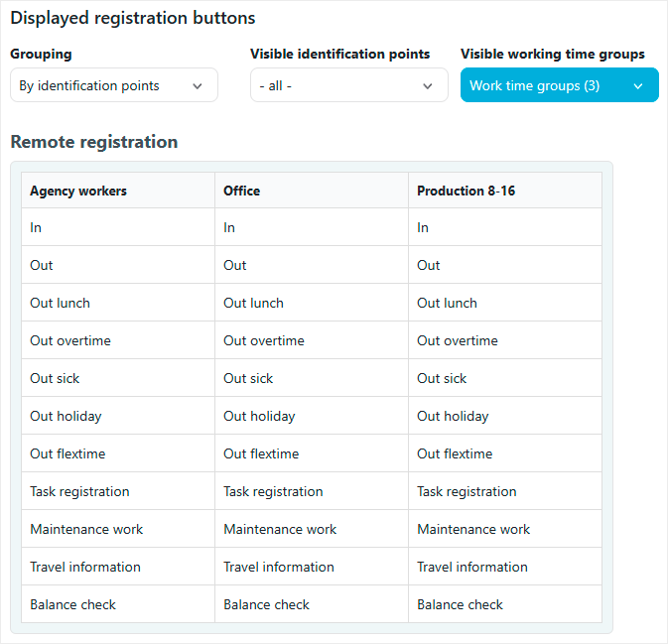Select Maintenance work in Office column
The image size is (668, 644).
pyautogui.click(x=280, y=529)
